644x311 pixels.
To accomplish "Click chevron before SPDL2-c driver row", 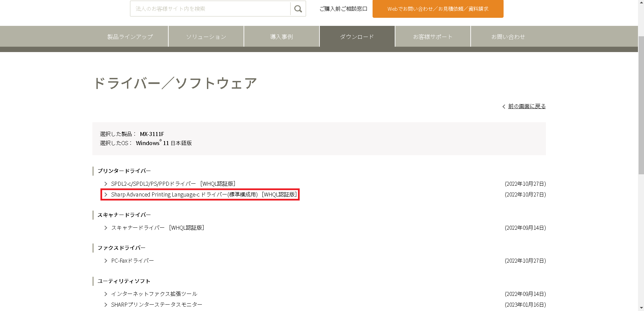I will click(x=106, y=184).
